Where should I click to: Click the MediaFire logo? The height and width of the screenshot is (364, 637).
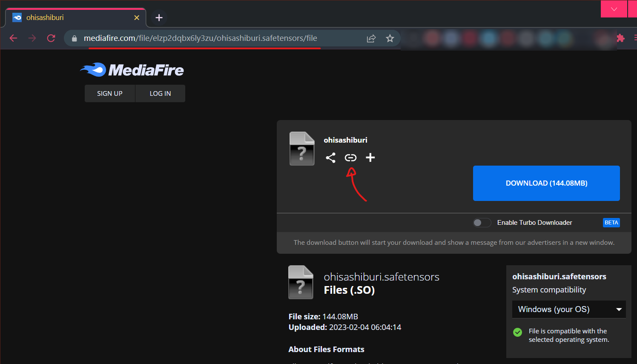coord(132,70)
